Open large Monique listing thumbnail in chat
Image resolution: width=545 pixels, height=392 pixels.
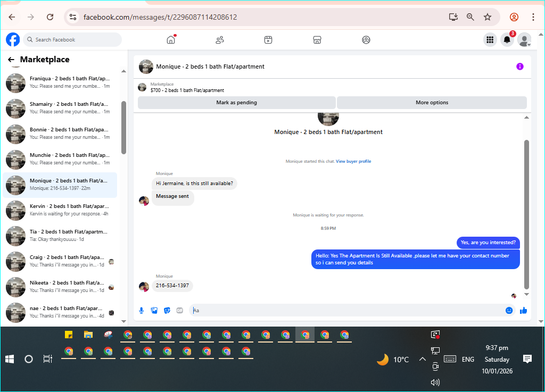point(328,119)
